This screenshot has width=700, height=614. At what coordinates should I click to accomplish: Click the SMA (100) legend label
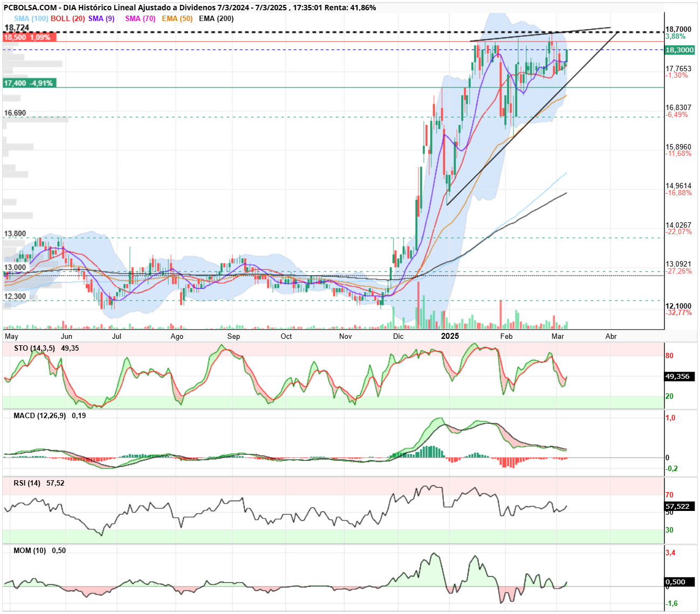pos(31,18)
